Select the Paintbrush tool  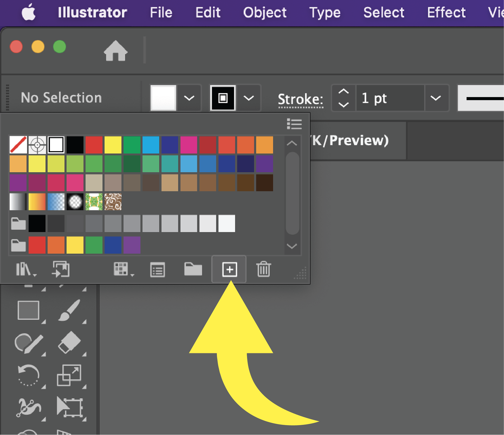click(x=69, y=310)
